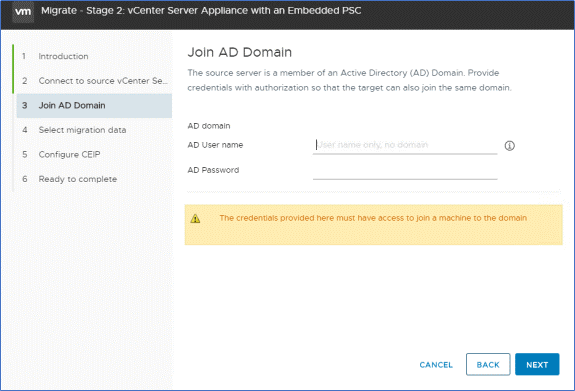Select step 3 Join AD Domain
The width and height of the screenshot is (575, 391).
click(94, 106)
